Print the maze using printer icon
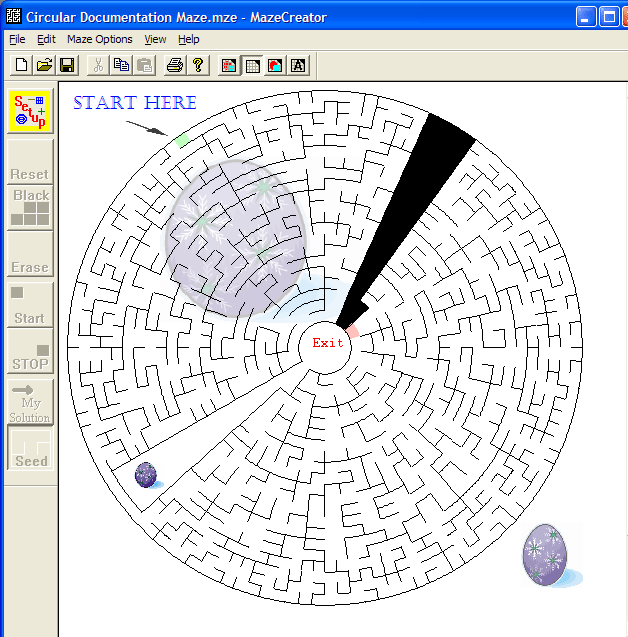628x637 pixels. pyautogui.click(x=175, y=65)
